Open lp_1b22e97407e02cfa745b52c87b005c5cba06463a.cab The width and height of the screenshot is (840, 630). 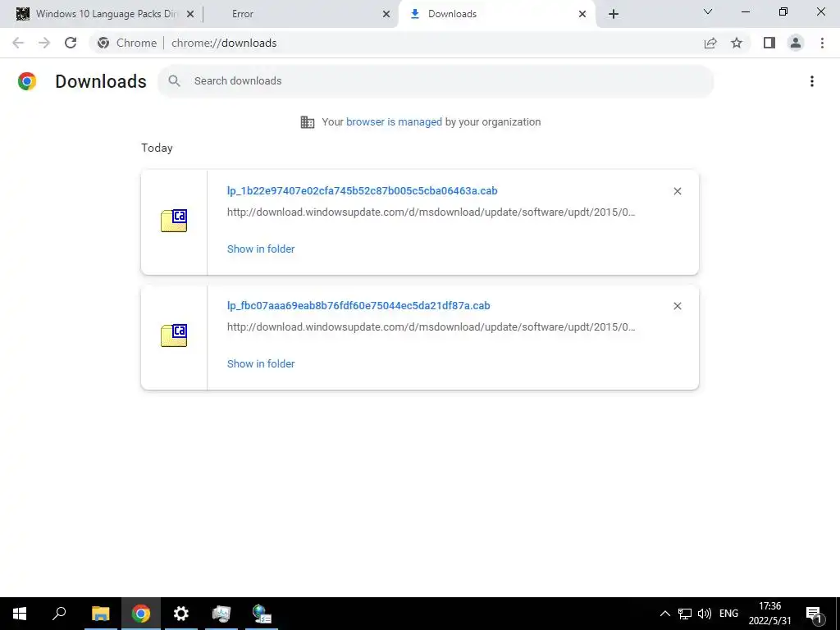(362, 190)
